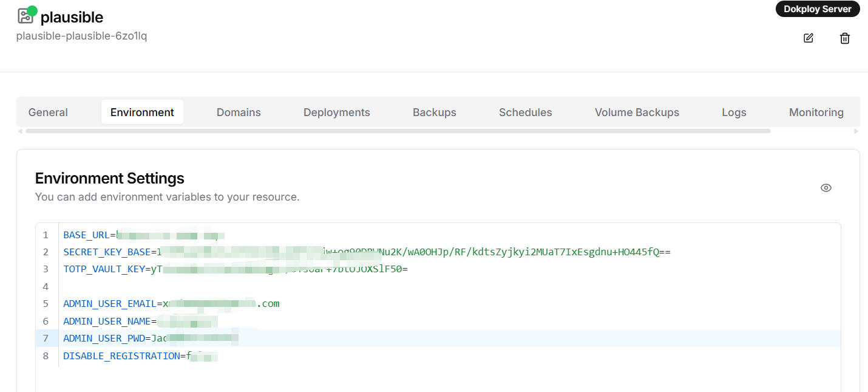Open the Domains tab
This screenshot has height=392, width=868.
pyautogui.click(x=239, y=112)
